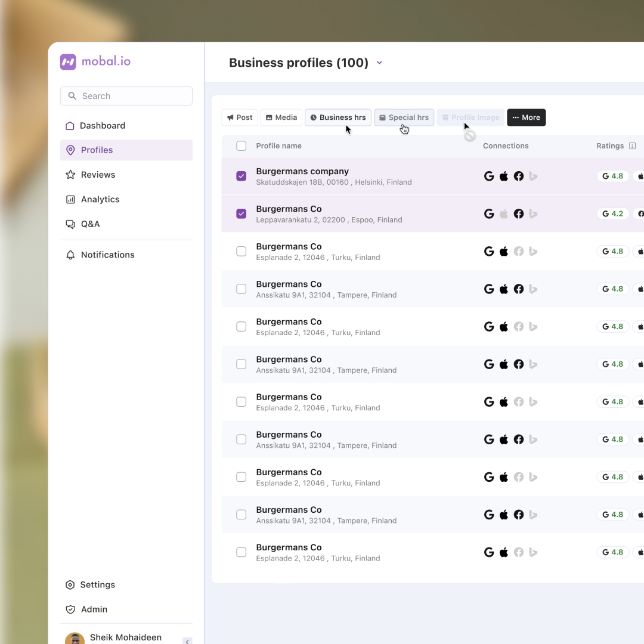
Task: Open the Ratings info icon
Action: coord(633,146)
